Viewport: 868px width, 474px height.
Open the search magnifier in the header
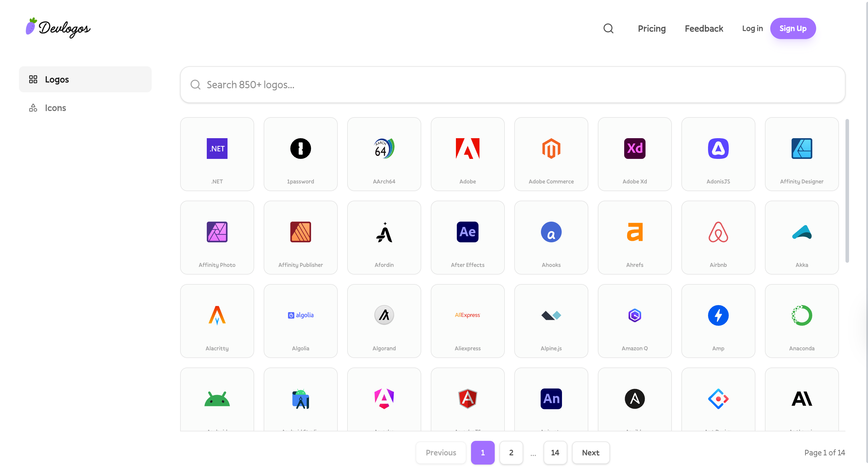[608, 28]
